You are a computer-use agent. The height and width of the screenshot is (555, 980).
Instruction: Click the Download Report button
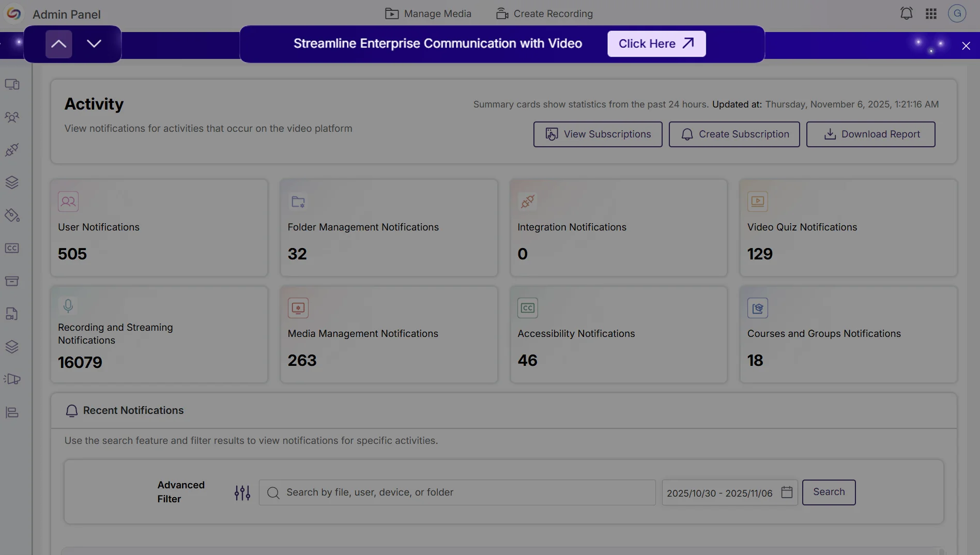tap(870, 134)
